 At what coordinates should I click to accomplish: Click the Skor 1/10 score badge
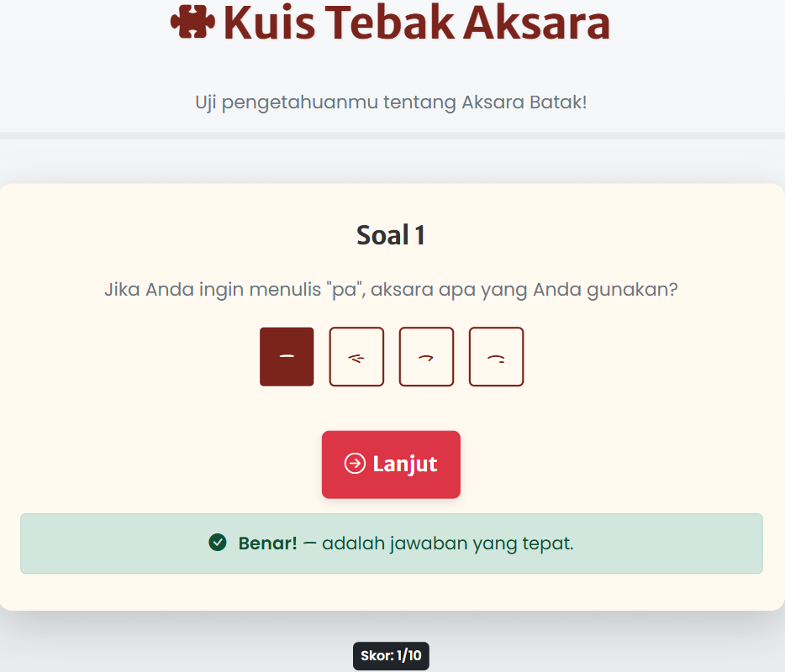391,656
